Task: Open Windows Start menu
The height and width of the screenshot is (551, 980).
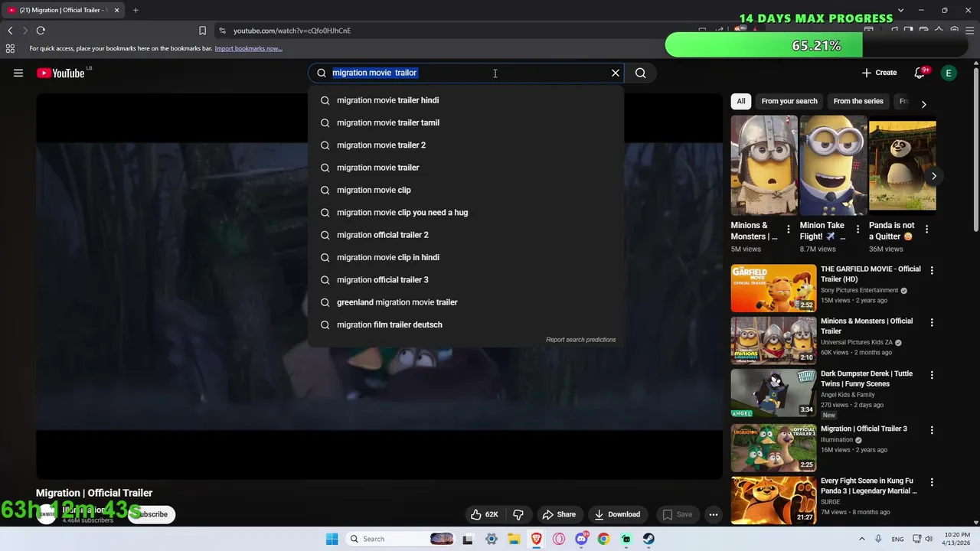Action: coord(332,539)
